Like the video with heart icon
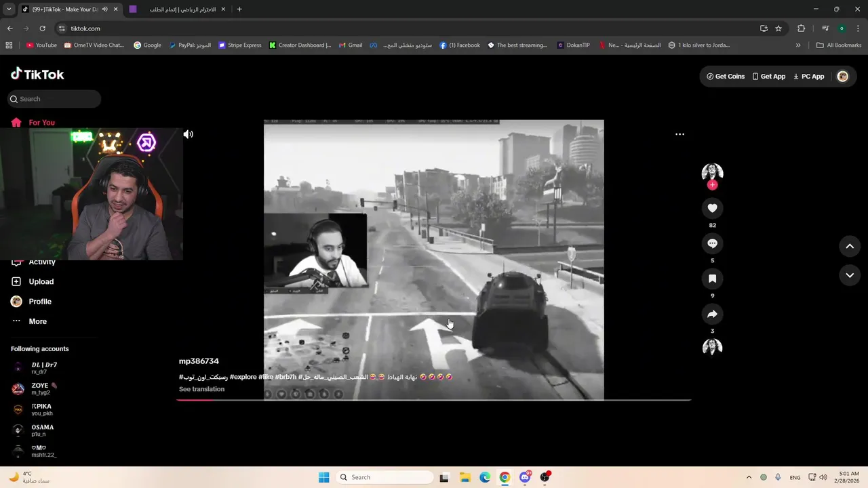The image size is (868, 488). pos(712,208)
